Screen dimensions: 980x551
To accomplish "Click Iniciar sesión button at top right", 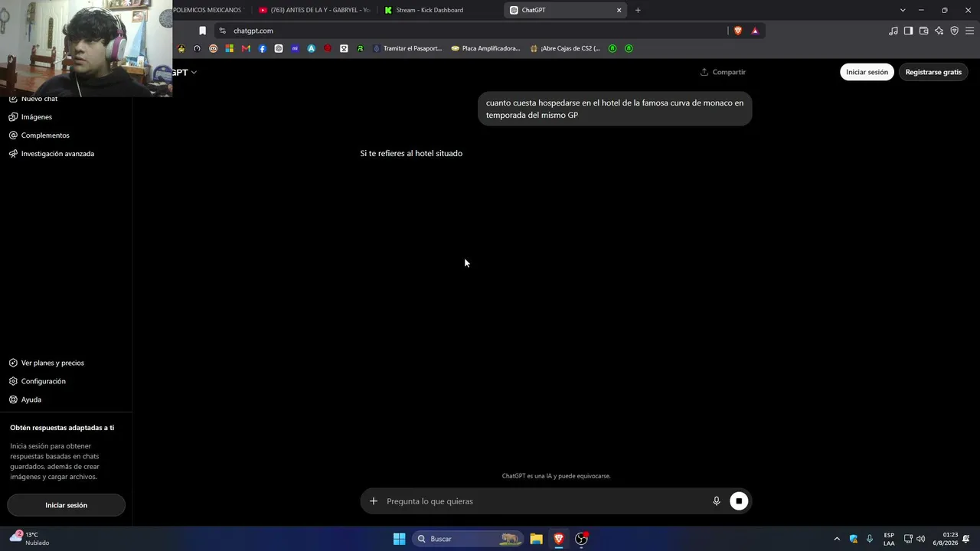I will click(x=867, y=72).
